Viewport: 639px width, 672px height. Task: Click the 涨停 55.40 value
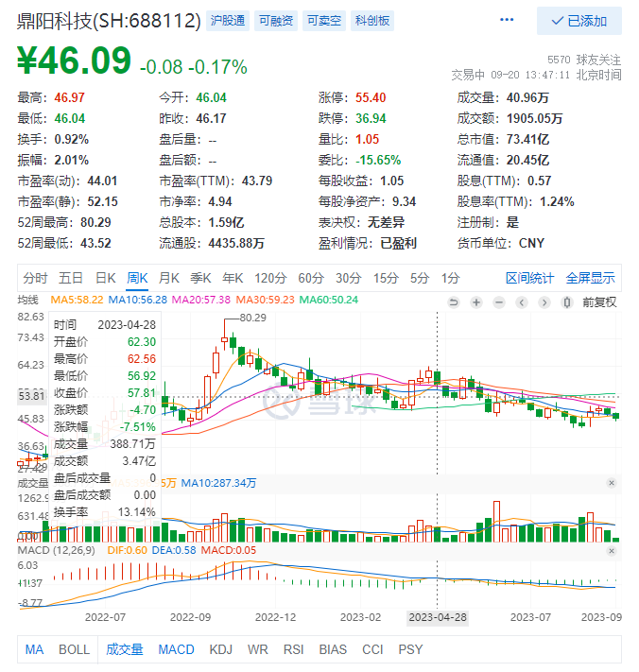[371, 97]
